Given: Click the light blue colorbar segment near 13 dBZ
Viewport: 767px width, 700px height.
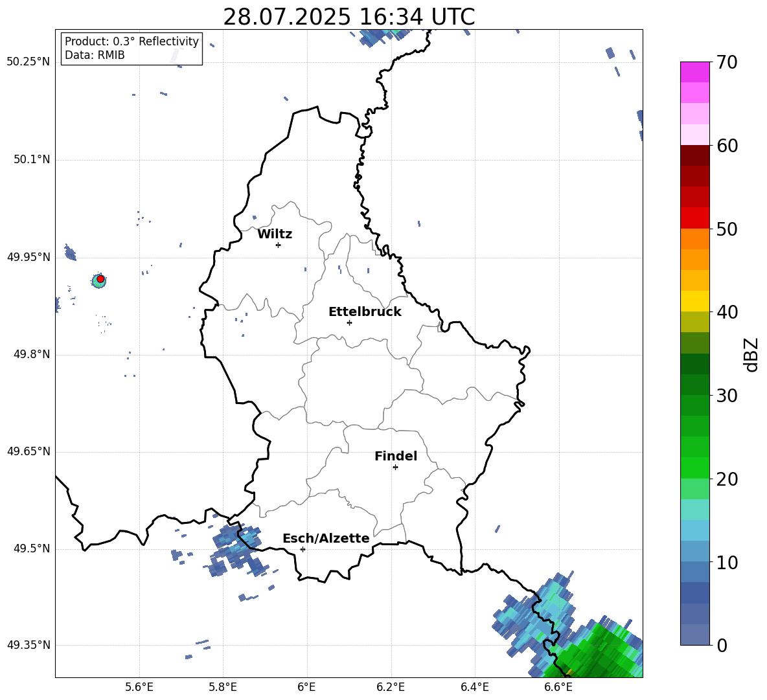Looking at the screenshot, I should click(x=694, y=530).
